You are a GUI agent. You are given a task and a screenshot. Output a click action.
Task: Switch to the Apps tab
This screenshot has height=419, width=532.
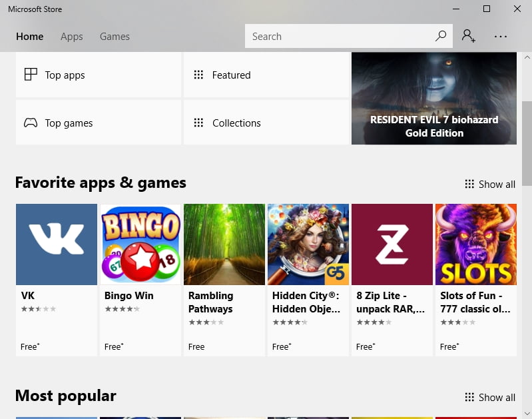(x=72, y=37)
